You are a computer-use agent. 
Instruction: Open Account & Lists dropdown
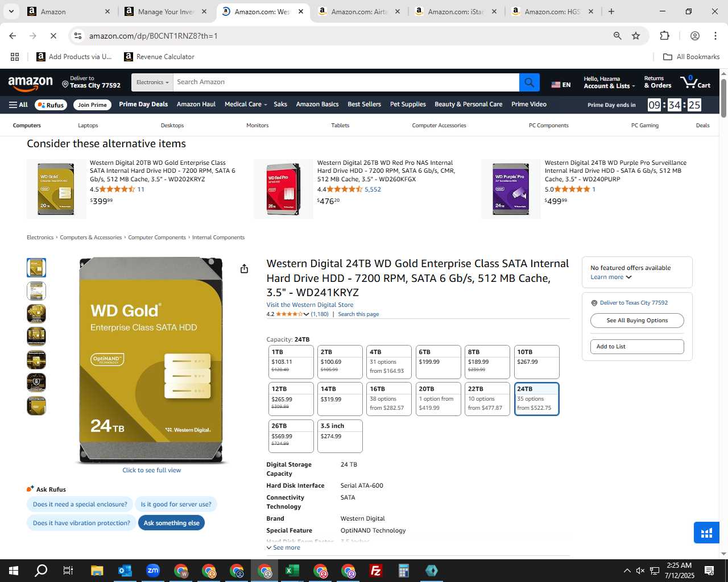(609, 82)
